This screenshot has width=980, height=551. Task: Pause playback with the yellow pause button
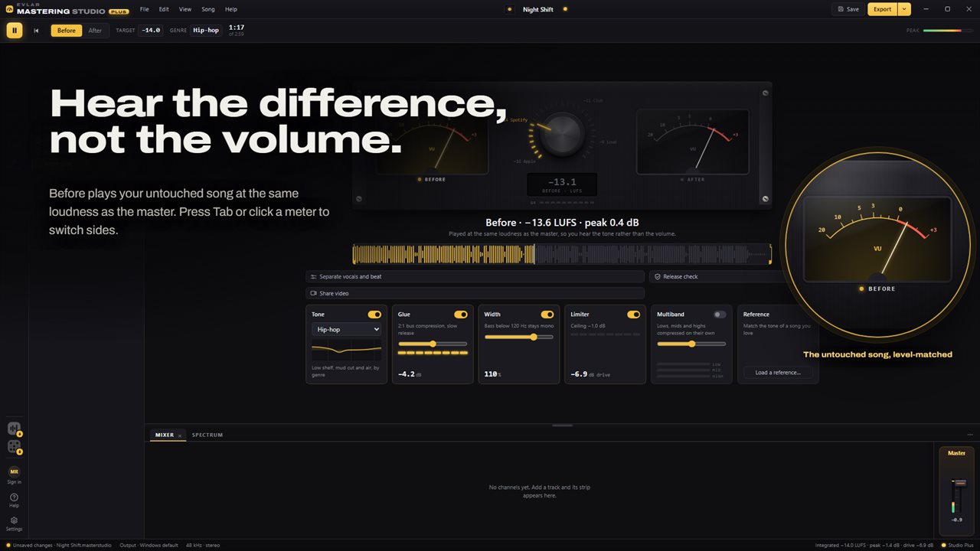15,31
